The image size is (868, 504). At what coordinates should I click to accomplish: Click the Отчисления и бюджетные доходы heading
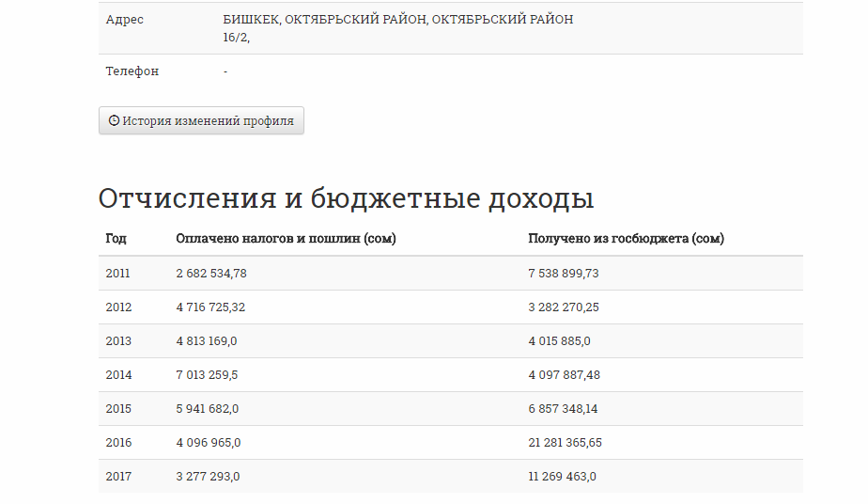[x=346, y=199]
